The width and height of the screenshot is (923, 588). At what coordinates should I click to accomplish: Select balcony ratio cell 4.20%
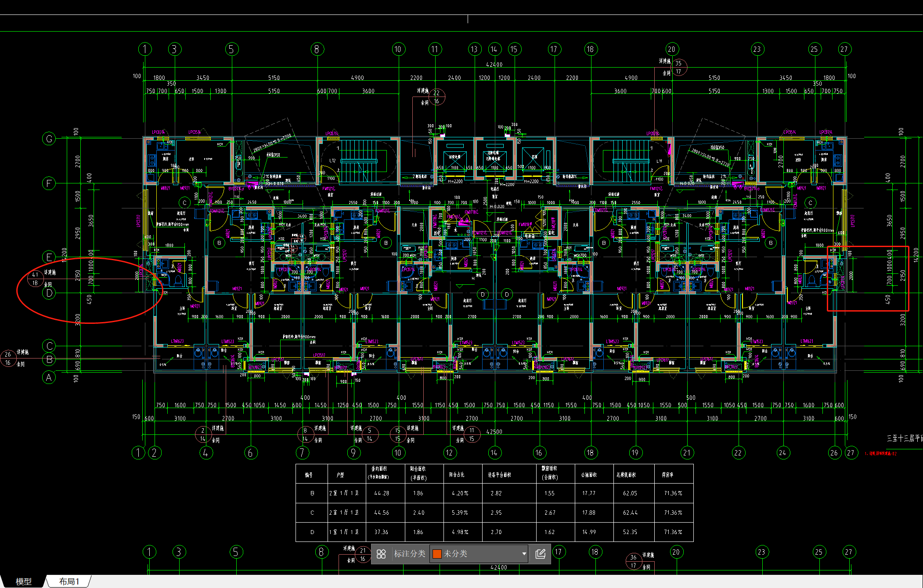[x=460, y=493]
